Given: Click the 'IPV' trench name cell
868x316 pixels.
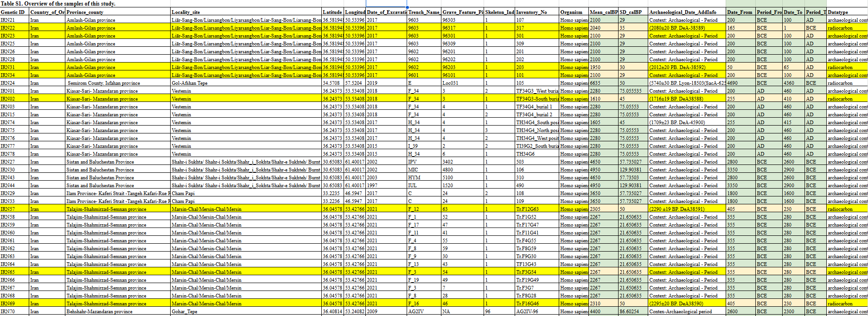Looking at the screenshot, I should (x=424, y=162).
